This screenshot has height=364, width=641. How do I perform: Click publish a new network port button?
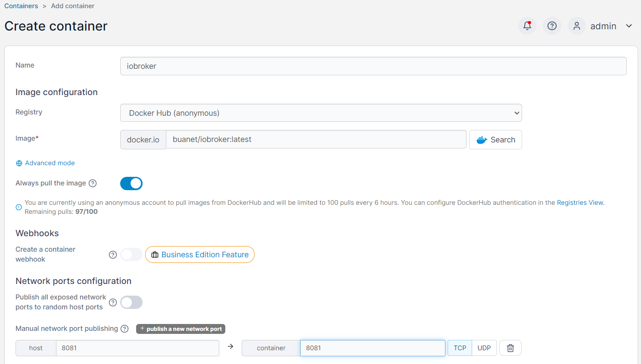pos(180,329)
